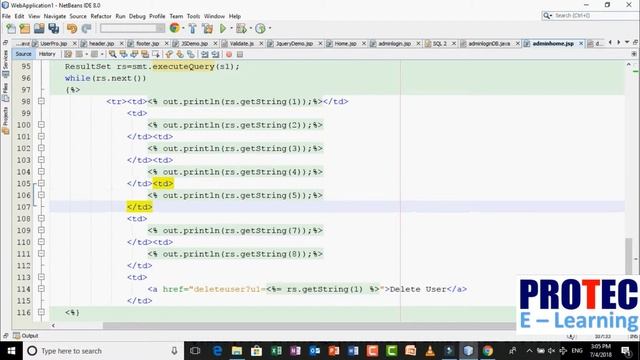Click the red Start Macro Recording icon
This screenshot has width=640, height=360.
click(x=229, y=54)
